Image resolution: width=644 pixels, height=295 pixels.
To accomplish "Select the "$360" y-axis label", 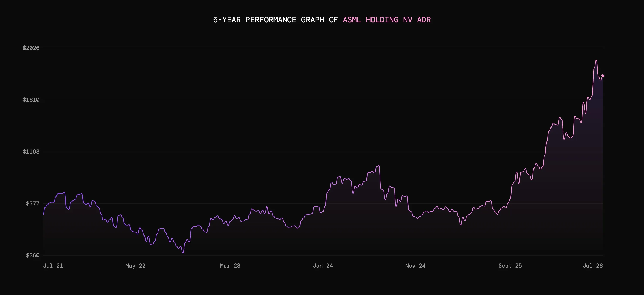I will 33,255.
